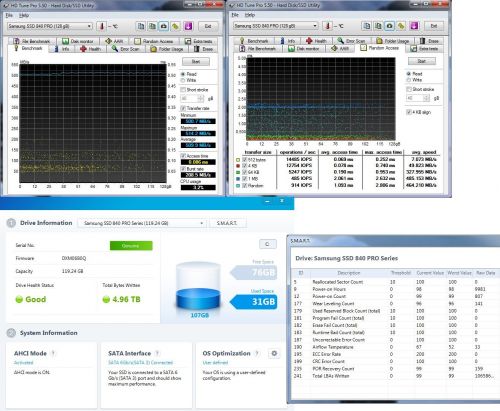
Task: Open drive selector dropdown in left HD Tune window
Action: (50, 26)
